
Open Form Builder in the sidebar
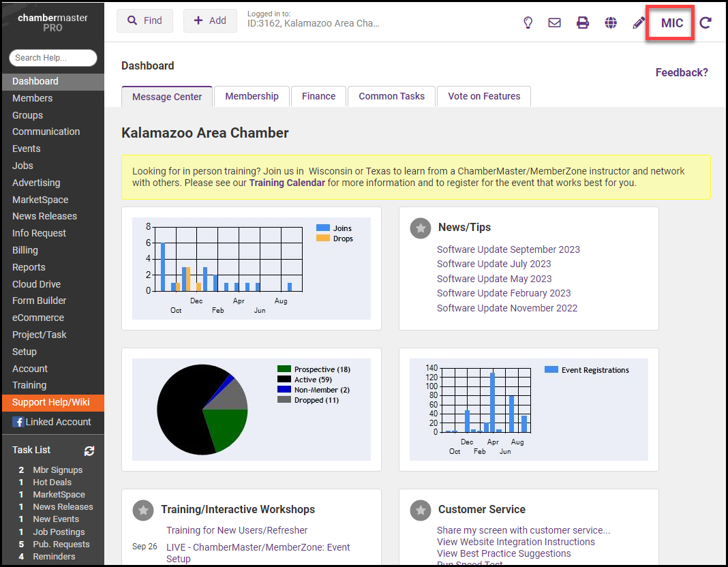click(x=39, y=301)
